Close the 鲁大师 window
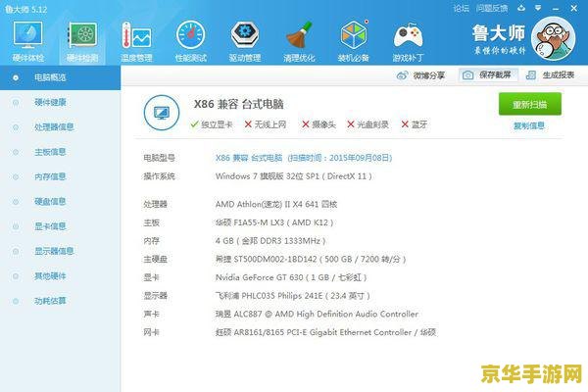The width and height of the screenshot is (588, 392). click(573, 8)
